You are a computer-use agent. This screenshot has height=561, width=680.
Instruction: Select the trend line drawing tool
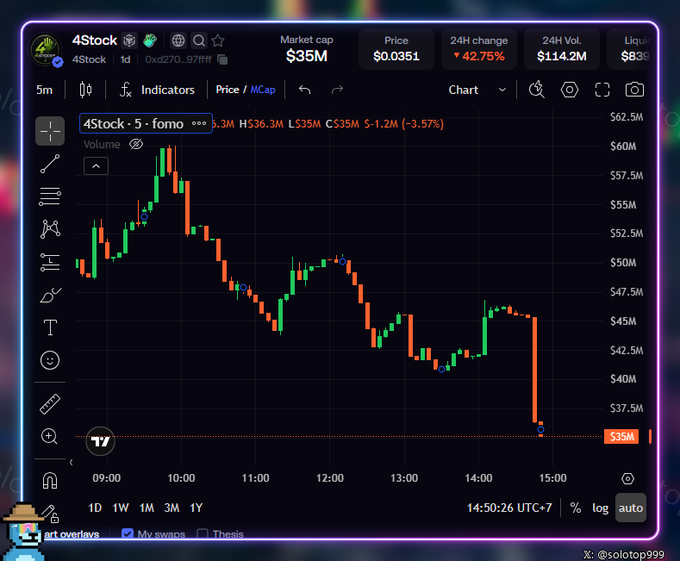point(50,164)
